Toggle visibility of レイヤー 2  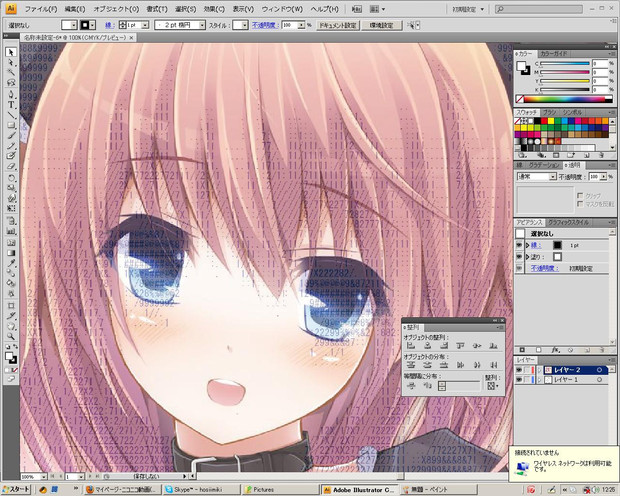[x=519, y=370]
